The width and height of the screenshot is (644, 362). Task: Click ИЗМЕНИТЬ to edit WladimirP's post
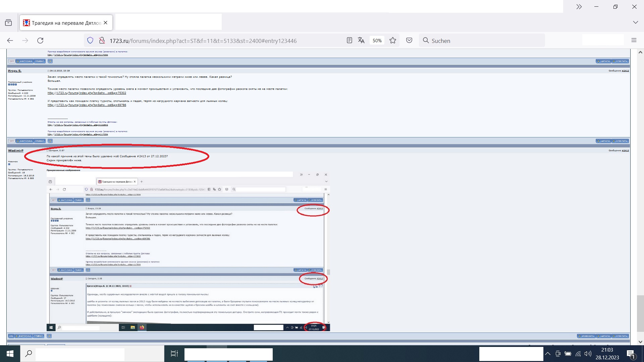(x=586, y=336)
